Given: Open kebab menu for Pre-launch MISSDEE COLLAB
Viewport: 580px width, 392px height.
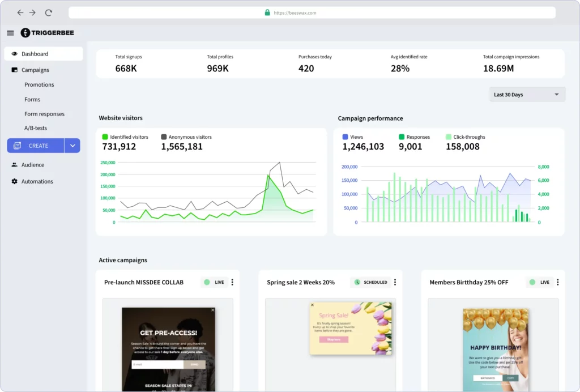Looking at the screenshot, I should tap(232, 282).
